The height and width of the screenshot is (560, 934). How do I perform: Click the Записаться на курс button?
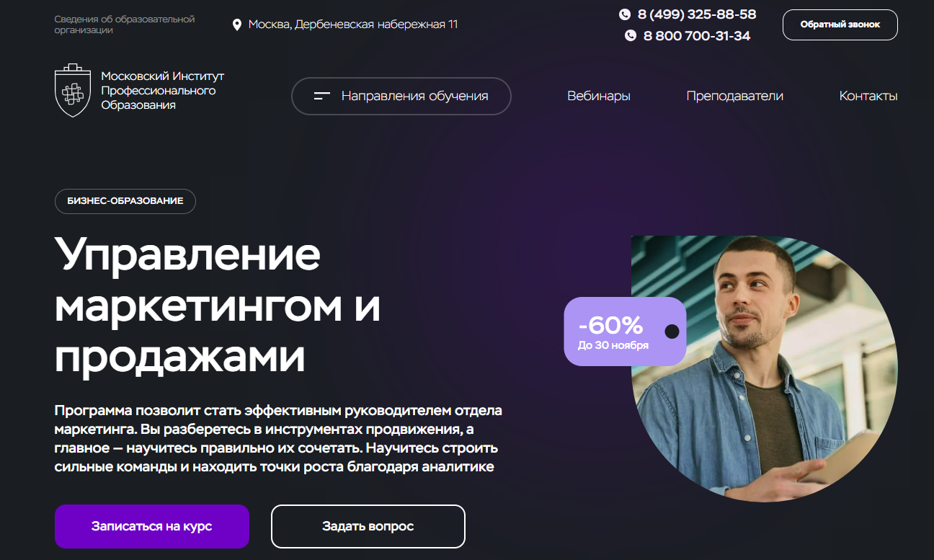[x=152, y=526]
